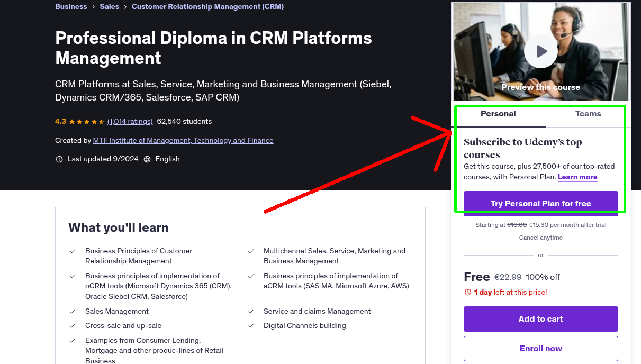Click Try Personal Plan for free

pos(541,204)
